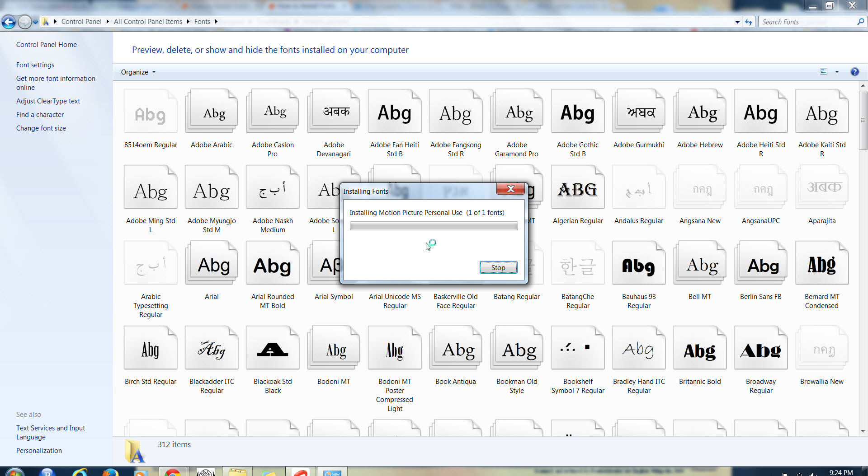
Task: Open the Adjust ClearType text link
Action: click(x=48, y=101)
